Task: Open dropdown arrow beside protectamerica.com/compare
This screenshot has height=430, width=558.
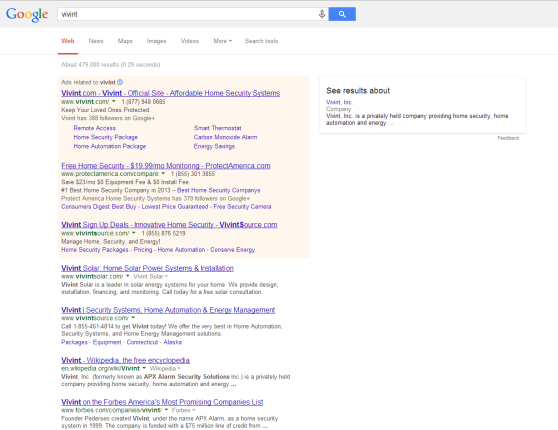Action: [163, 174]
